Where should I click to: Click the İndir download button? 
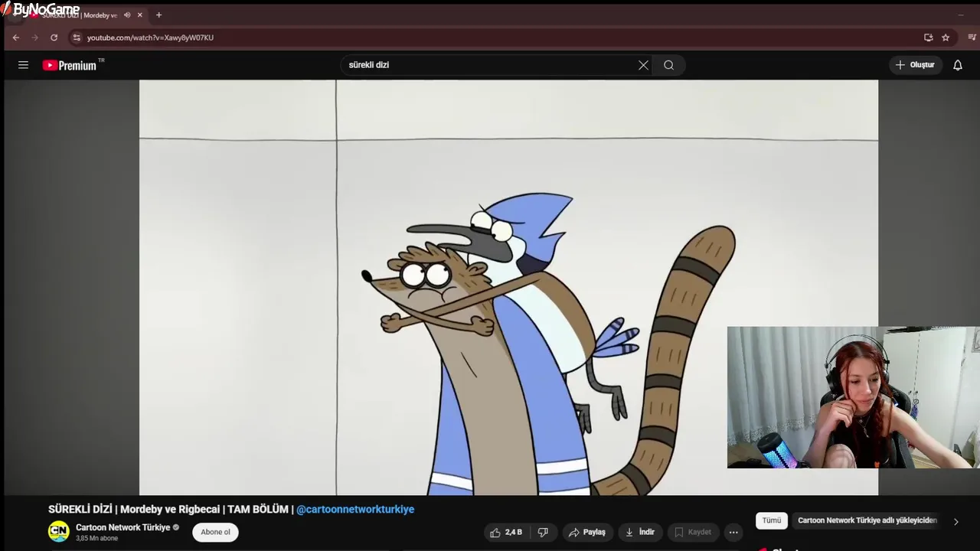tap(640, 533)
